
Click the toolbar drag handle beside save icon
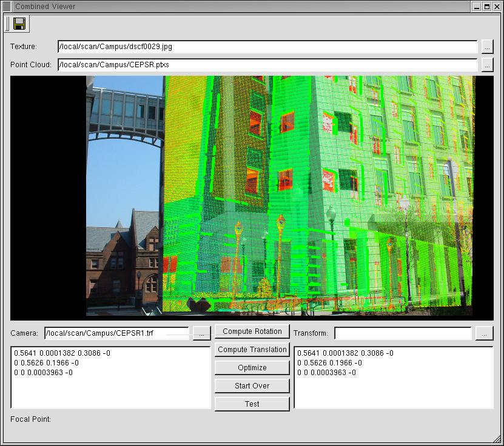[7, 24]
